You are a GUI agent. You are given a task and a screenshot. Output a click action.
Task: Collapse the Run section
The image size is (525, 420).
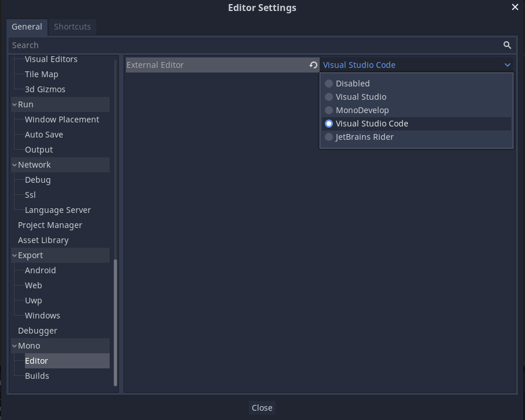coord(15,104)
